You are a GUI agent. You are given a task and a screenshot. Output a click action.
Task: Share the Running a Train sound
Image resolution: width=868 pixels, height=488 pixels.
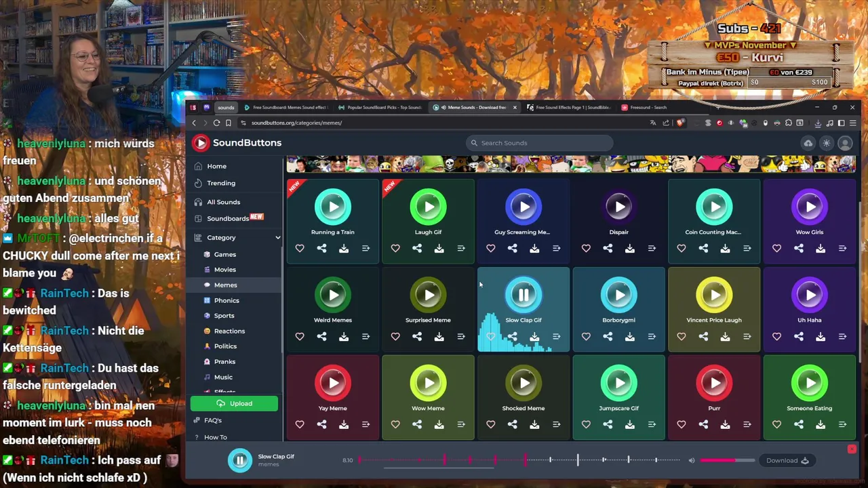point(321,248)
